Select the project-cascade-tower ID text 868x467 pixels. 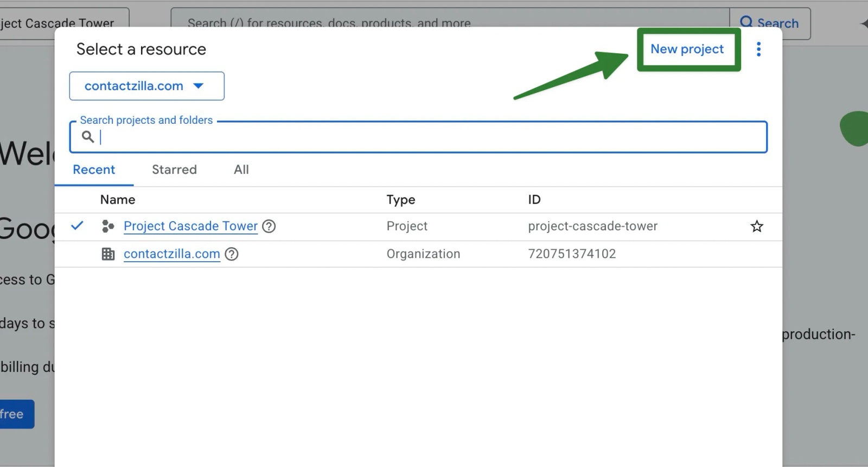point(592,226)
